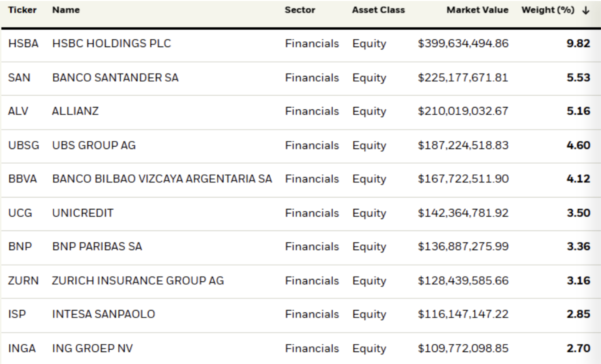
Task: Click ZURICH INSURANCE GROUP AG name
Action: coord(137,280)
